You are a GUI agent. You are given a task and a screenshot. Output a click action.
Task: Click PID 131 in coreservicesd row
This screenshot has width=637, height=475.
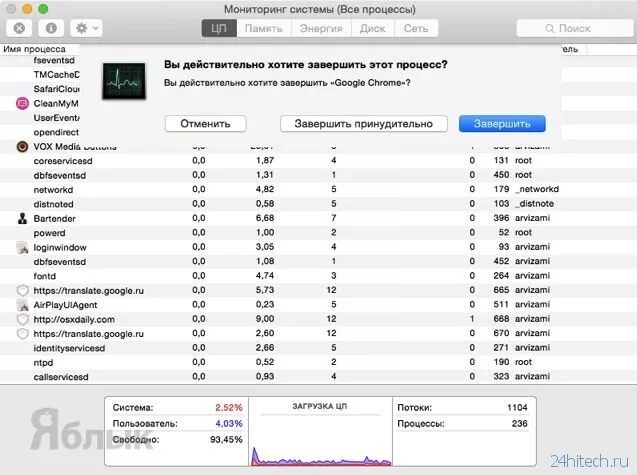(x=501, y=161)
